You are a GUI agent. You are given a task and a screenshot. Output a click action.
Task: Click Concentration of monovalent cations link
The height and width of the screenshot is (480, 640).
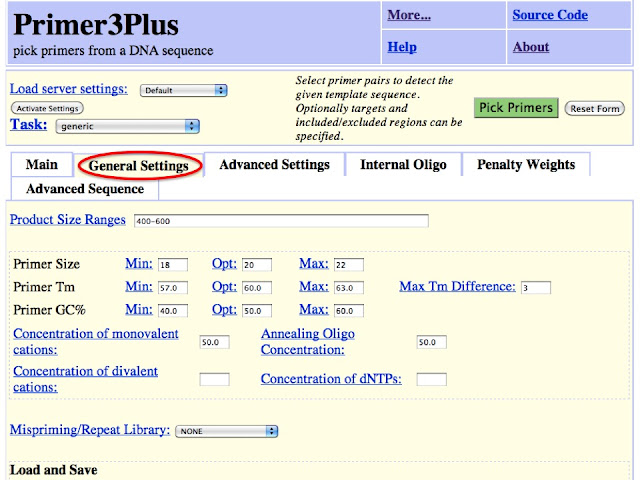[96, 342]
